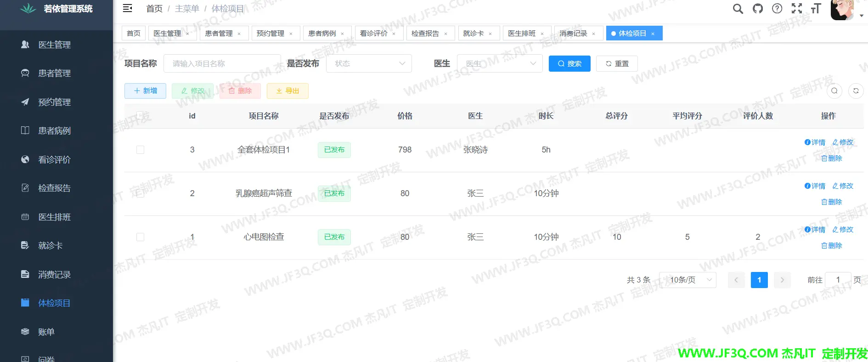The width and height of the screenshot is (868, 362).
Task: Click the hamburger menu collapse icon
Action: tap(128, 8)
